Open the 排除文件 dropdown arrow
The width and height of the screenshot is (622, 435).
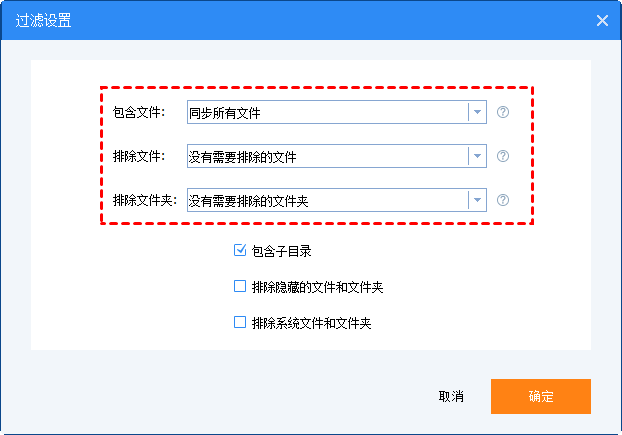tap(477, 156)
